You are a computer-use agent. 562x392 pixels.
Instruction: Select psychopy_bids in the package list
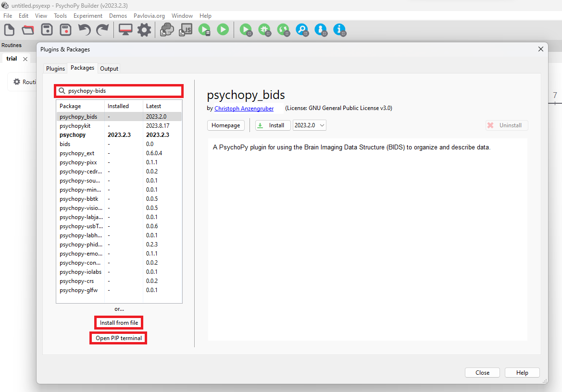[x=119, y=117]
